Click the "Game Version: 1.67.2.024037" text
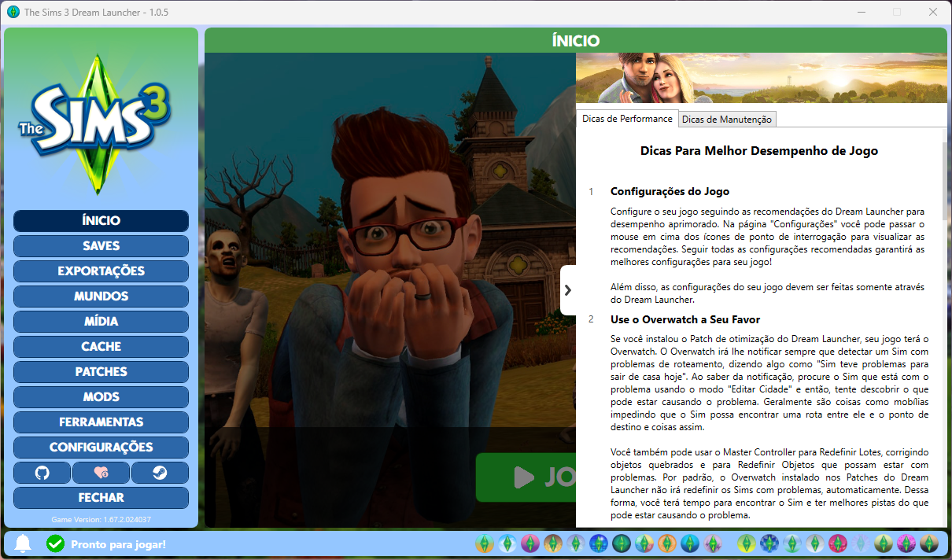The height and width of the screenshot is (560, 952). point(101,519)
